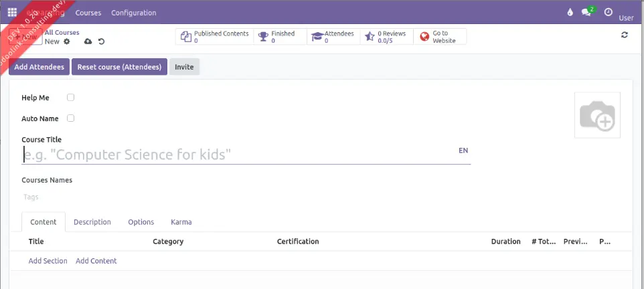Enable the Help Me checkbox

click(70, 98)
